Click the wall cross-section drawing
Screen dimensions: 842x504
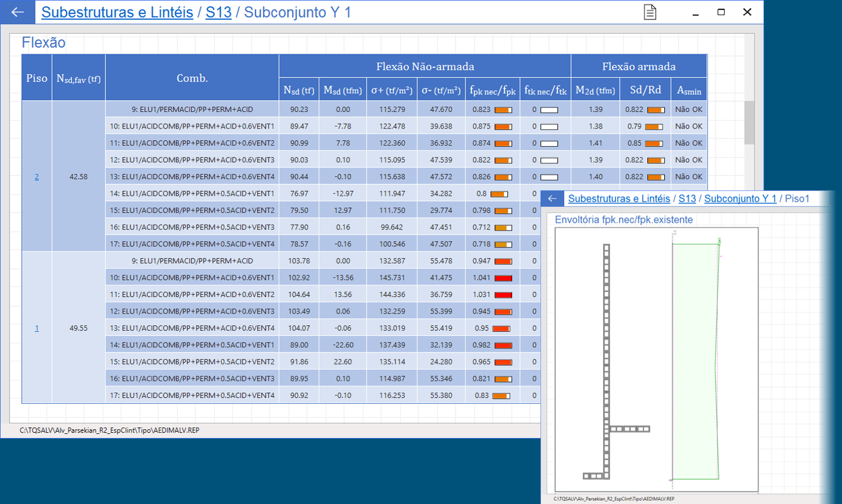click(617, 361)
